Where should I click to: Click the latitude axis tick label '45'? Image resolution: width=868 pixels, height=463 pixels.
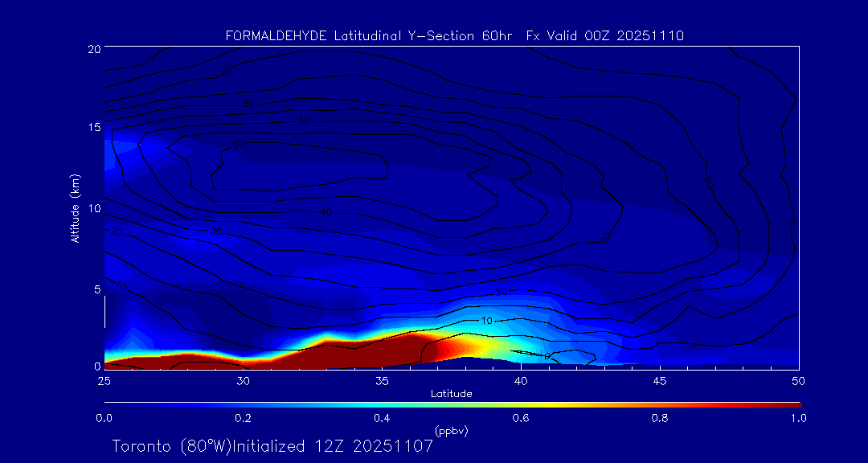pos(659,381)
